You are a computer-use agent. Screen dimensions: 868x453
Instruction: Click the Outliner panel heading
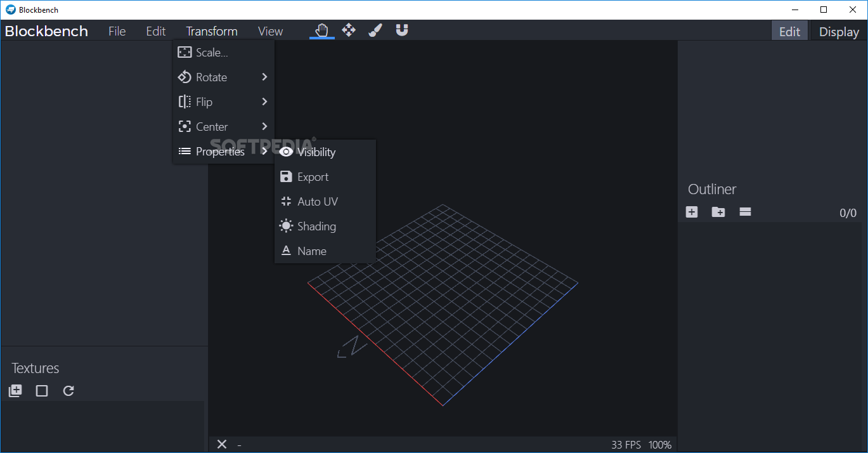click(712, 189)
